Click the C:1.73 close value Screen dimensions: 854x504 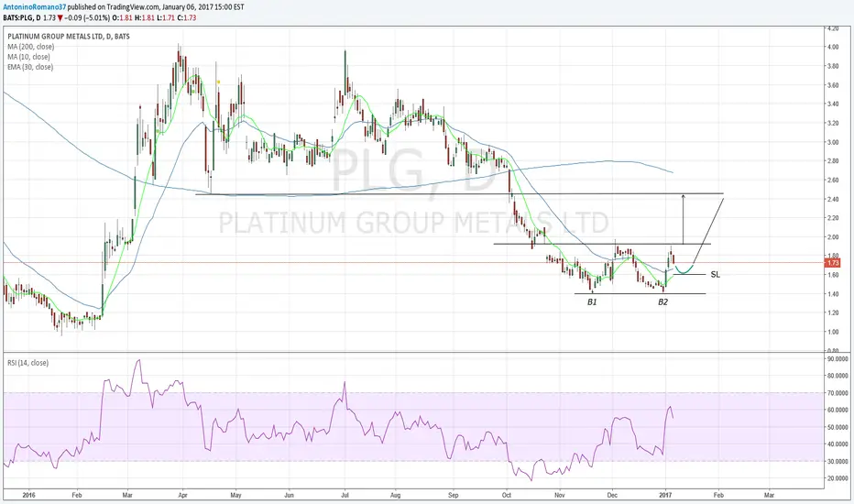(186, 18)
